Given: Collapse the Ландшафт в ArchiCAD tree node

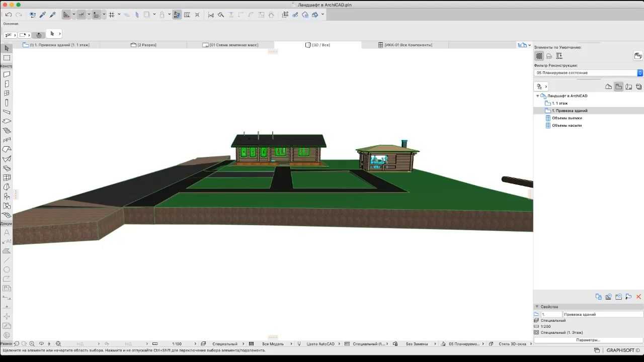Looking at the screenshot, I should [x=537, y=96].
